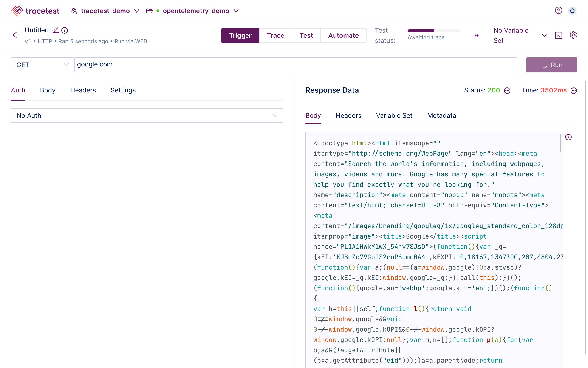Screen dimensions: 588x368
Task: Edit the Untitled test name pencil icon
Action: click(56, 30)
